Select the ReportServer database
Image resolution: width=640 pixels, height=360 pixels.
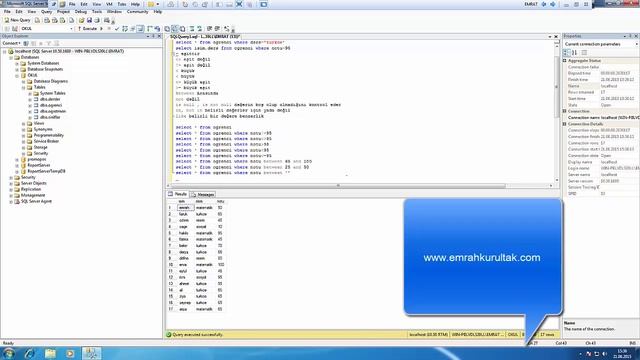39,165
